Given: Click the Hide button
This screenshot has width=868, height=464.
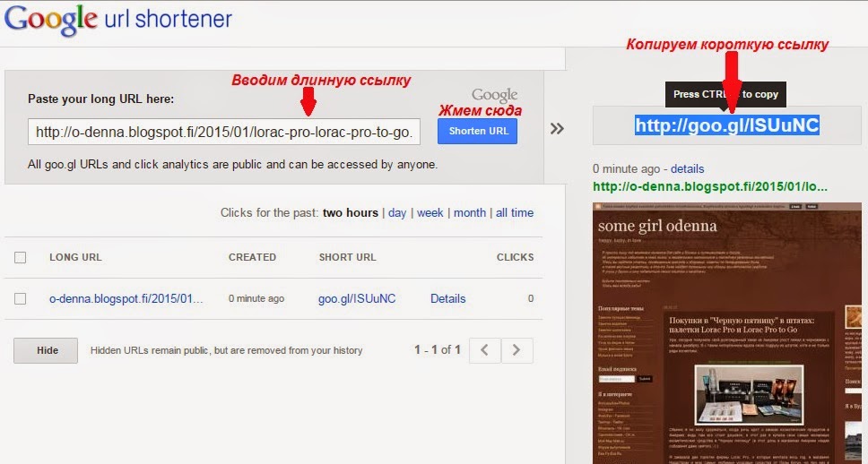Looking at the screenshot, I should pos(46,350).
